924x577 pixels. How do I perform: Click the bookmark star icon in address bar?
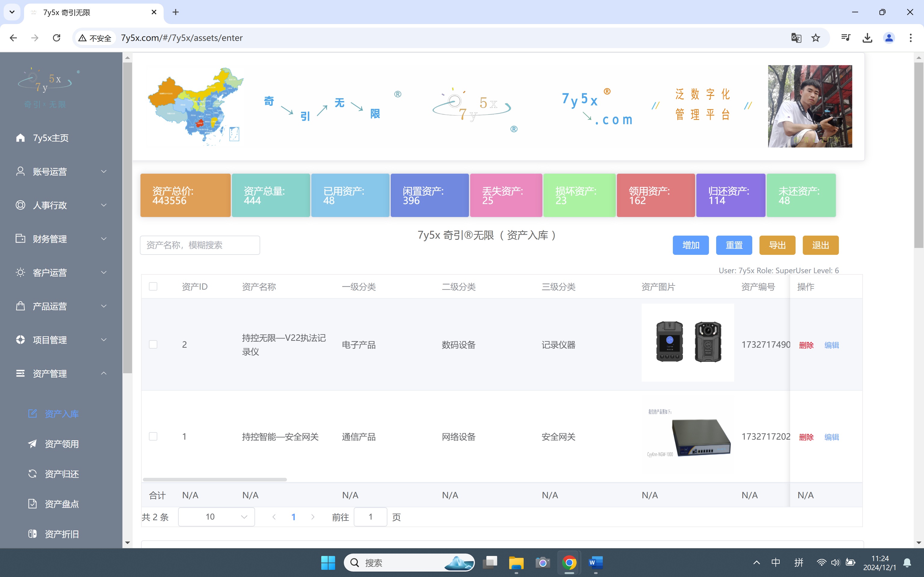tap(815, 38)
